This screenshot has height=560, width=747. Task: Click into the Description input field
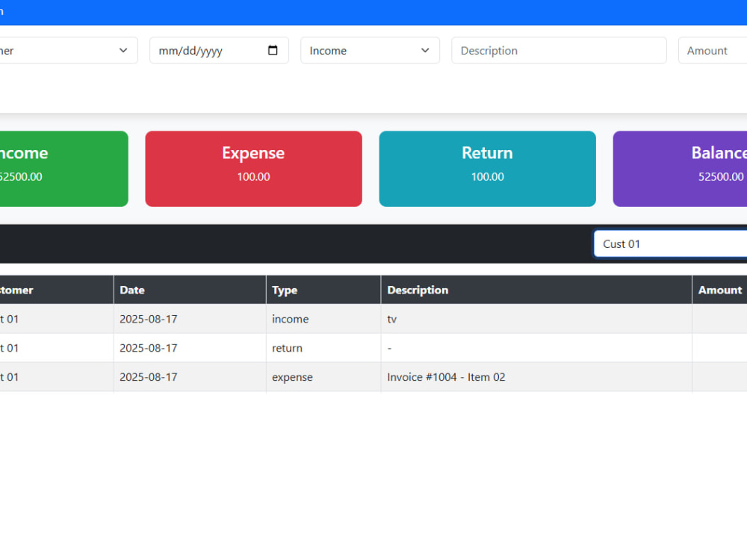[x=559, y=51]
